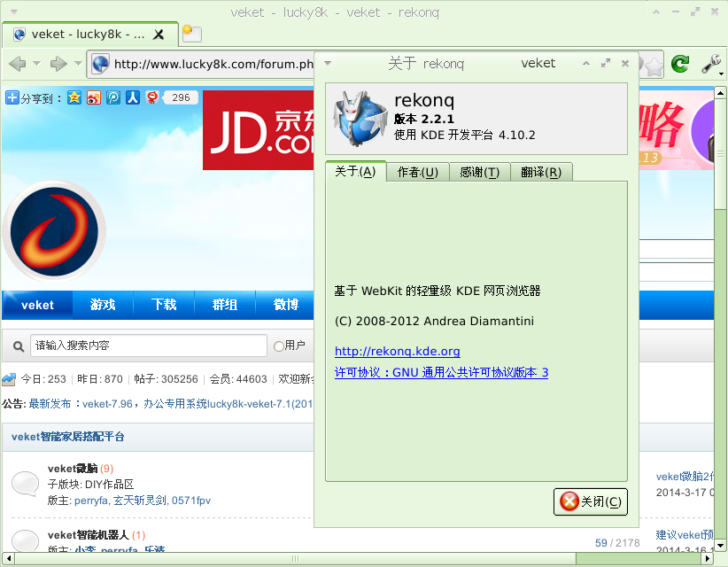Open the veket navigation menu item
The height and width of the screenshot is (567, 728).
pyautogui.click(x=37, y=305)
